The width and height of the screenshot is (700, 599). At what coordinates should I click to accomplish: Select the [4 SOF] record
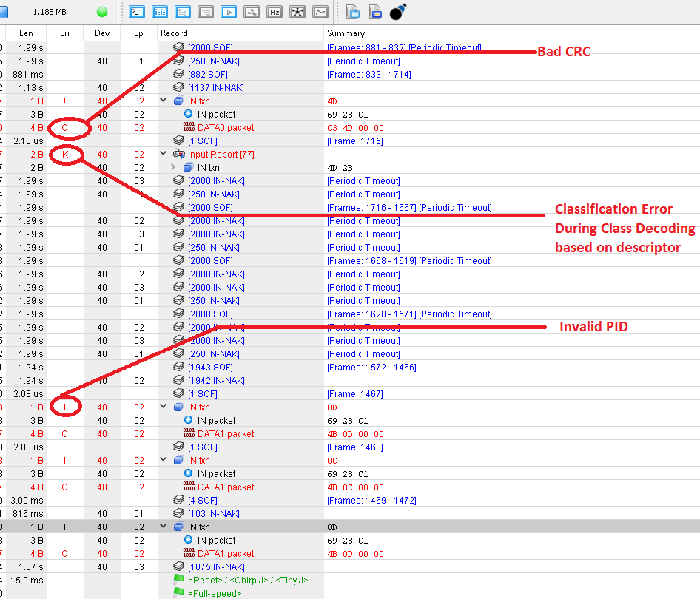(203, 501)
